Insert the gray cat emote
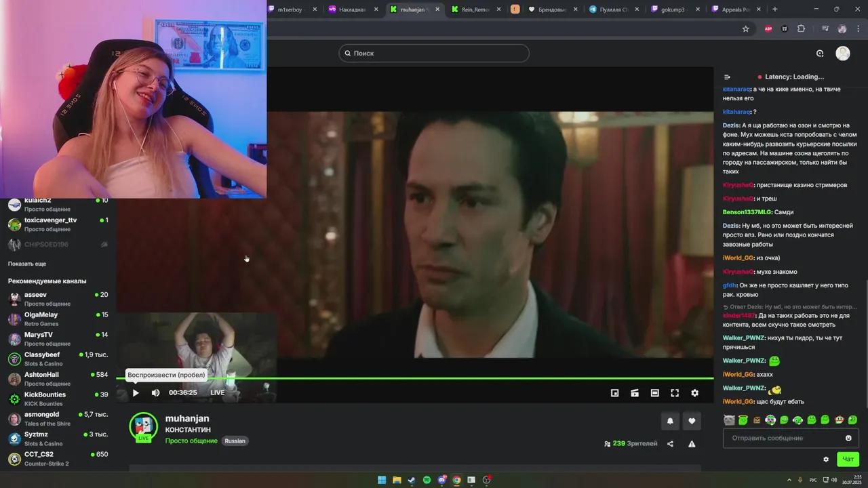Image resolution: width=868 pixels, height=488 pixels. (729, 420)
